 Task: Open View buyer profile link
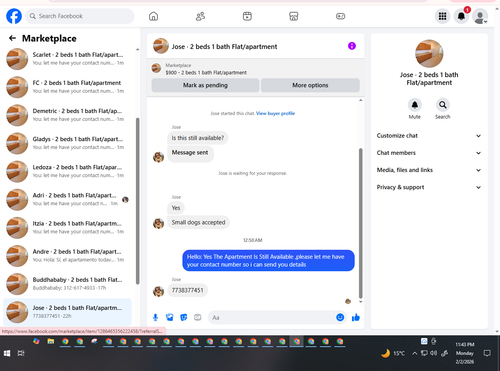click(275, 113)
